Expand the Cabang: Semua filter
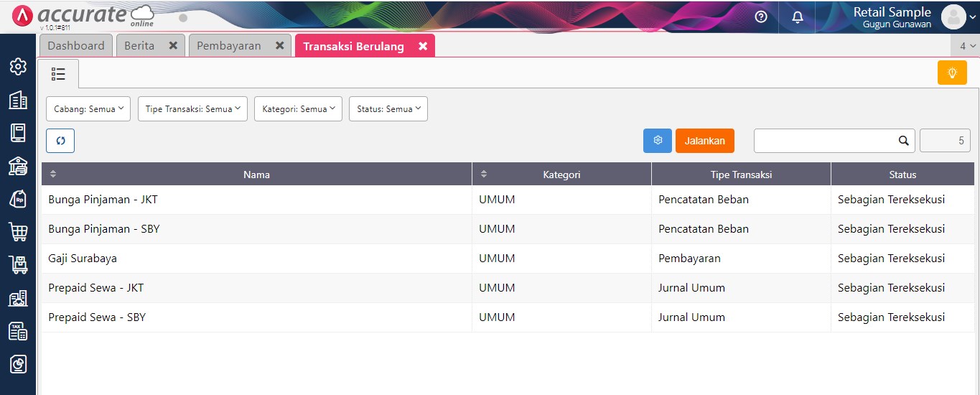Viewport: 980px width, 395px height. click(x=88, y=109)
